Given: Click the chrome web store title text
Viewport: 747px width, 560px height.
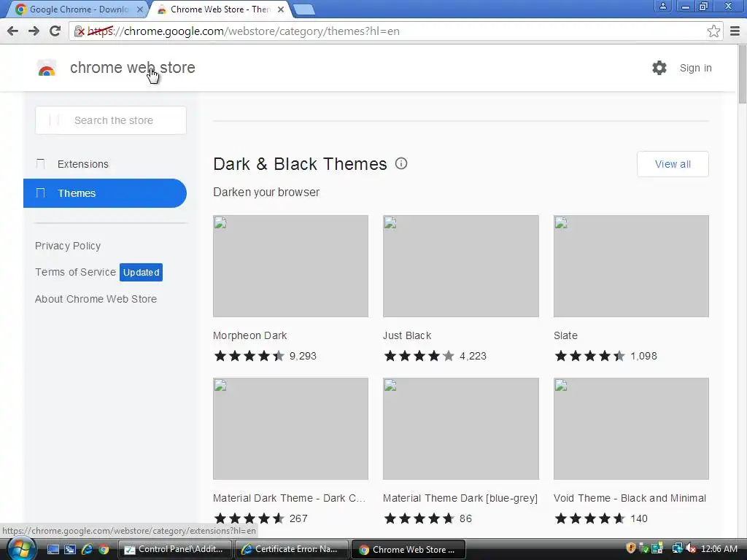Looking at the screenshot, I should pos(133,68).
